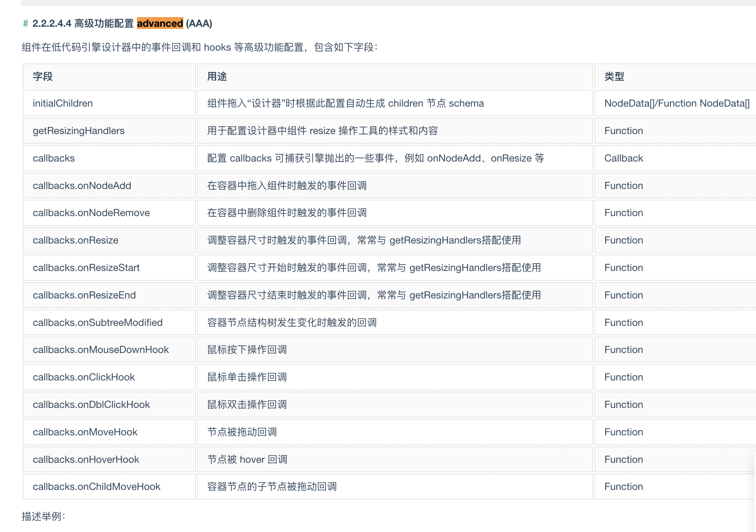Click the heading 2.2.2.4.4 高级功能配置
756x532 pixels.
[x=86, y=24]
